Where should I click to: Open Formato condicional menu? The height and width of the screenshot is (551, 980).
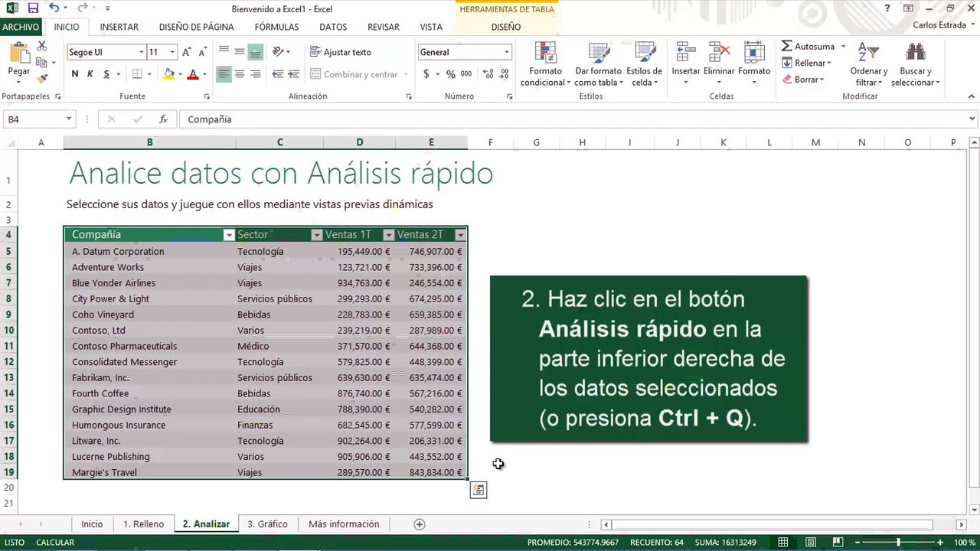[545, 65]
